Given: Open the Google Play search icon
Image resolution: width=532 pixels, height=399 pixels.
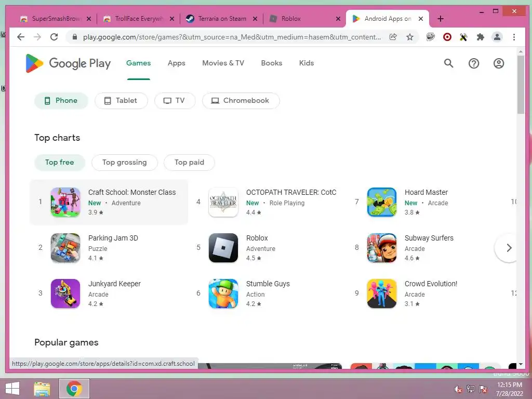Looking at the screenshot, I should point(448,63).
